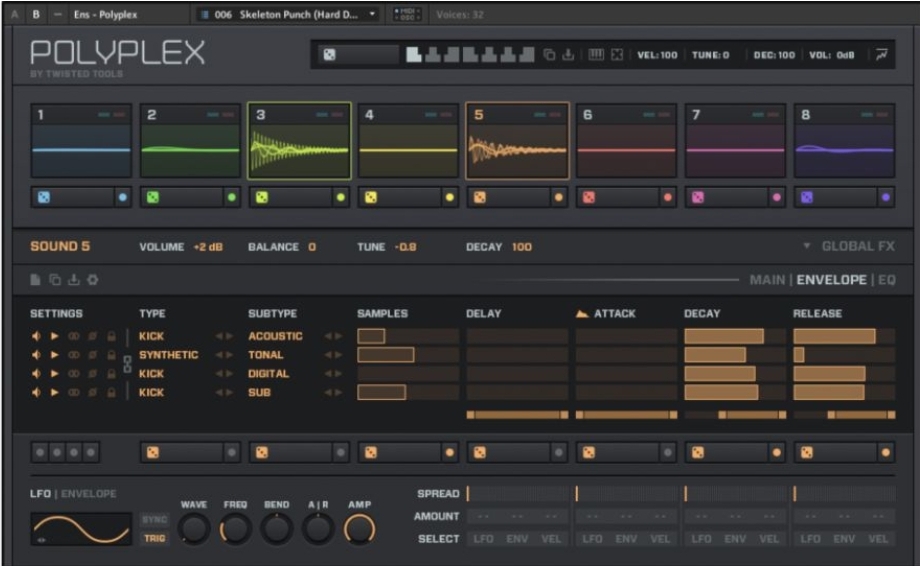Toggle lock on KICK ACOUSTIC layer
The height and width of the screenshot is (566, 920).
(111, 336)
